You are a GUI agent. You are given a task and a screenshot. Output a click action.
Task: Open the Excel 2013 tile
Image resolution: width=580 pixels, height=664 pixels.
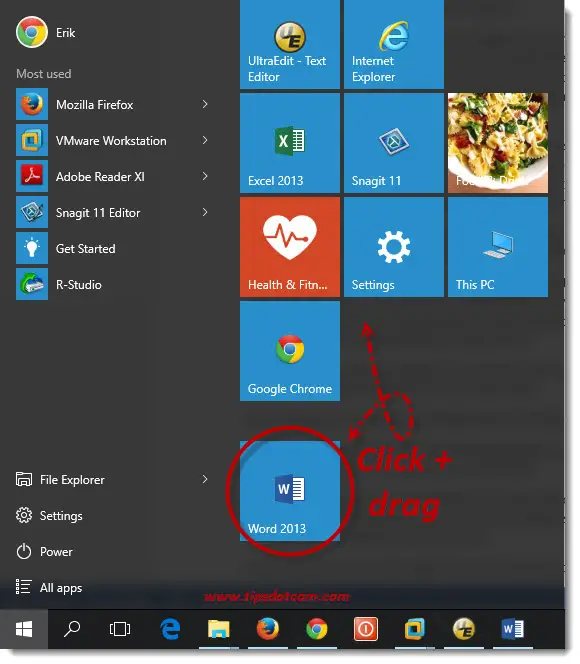pyautogui.click(x=290, y=143)
